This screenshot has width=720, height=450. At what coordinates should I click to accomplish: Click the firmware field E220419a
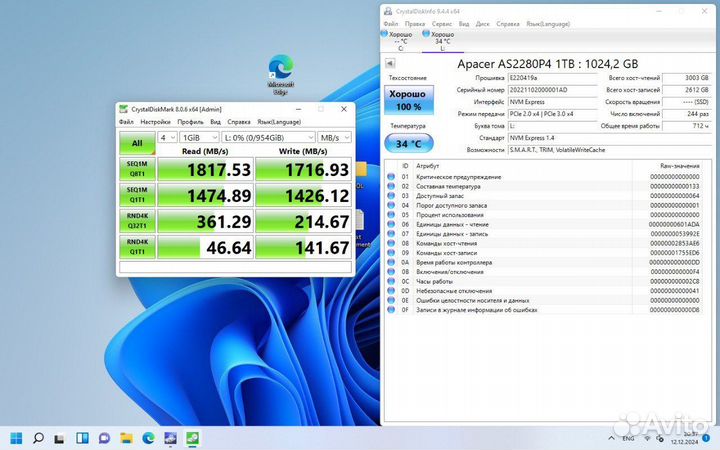pos(552,78)
